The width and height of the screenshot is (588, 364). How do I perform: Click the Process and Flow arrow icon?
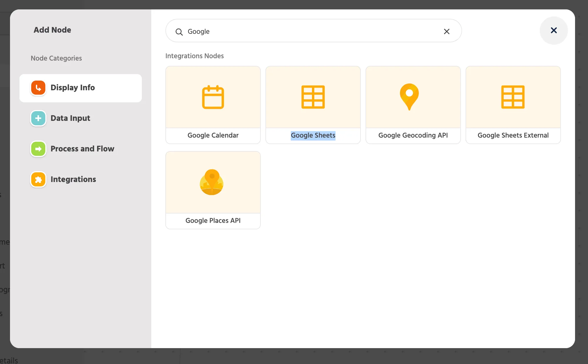38,149
